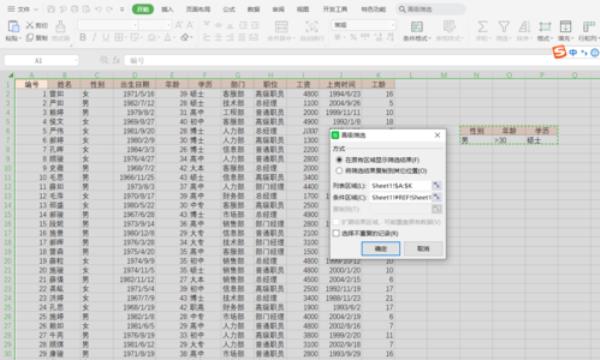The width and height of the screenshot is (600, 360).
Task: Open the number format dropdown
Action: tap(393, 25)
